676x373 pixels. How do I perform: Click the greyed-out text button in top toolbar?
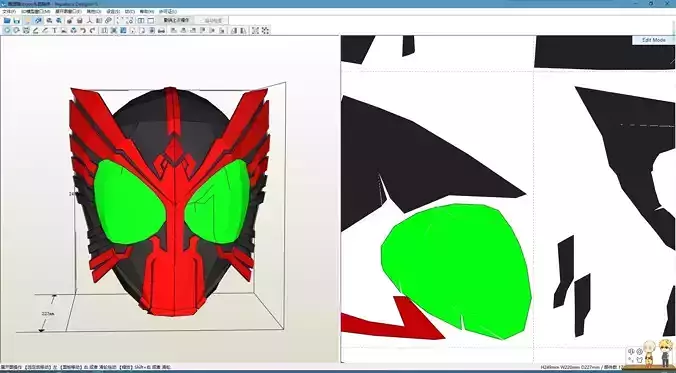pyautogui.click(x=212, y=20)
